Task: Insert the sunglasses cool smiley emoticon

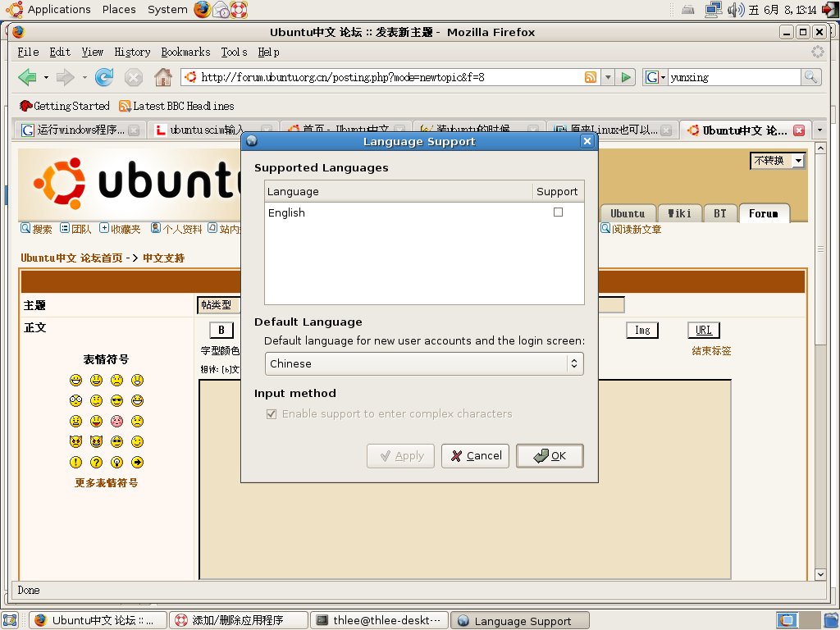Action: pos(116,400)
